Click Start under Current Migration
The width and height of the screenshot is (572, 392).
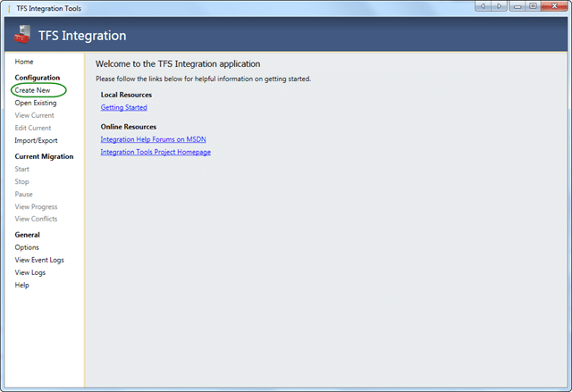pyautogui.click(x=21, y=169)
